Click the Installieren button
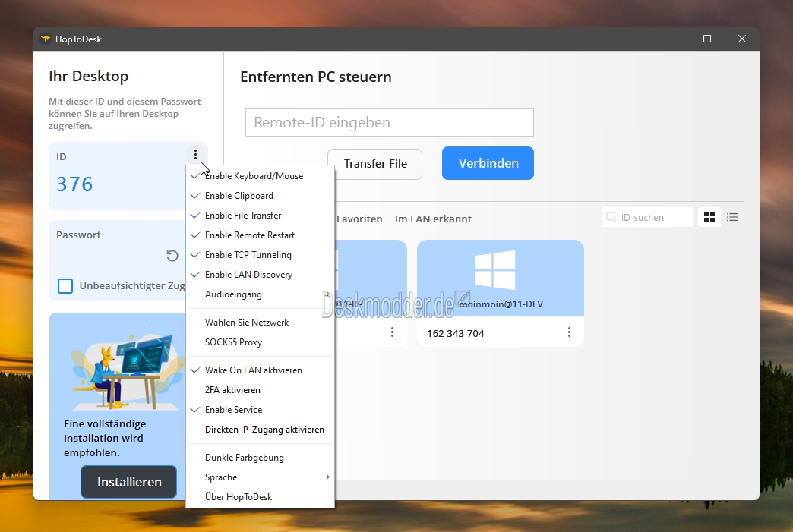 (129, 482)
